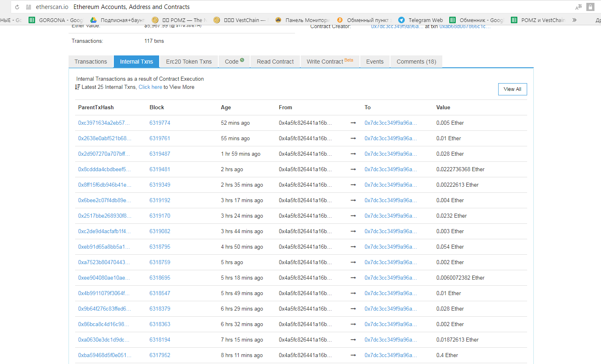Open the To address in block 6318363 row
Image resolution: width=601 pixels, height=364 pixels.
[391, 324]
